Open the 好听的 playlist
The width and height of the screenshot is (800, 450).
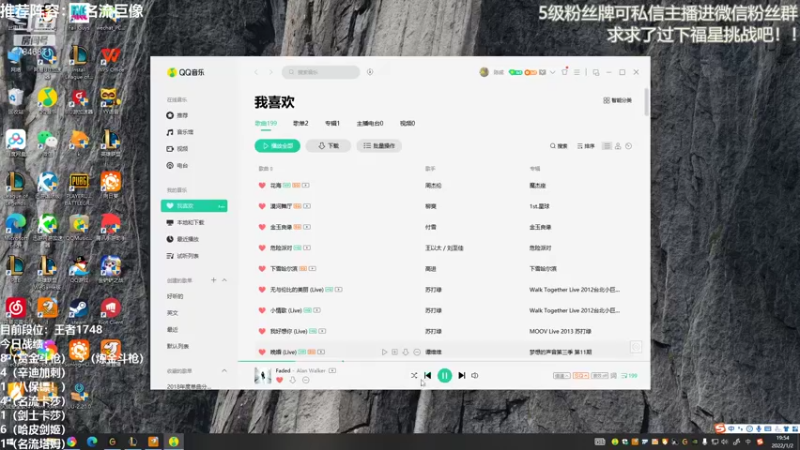[x=175, y=296]
